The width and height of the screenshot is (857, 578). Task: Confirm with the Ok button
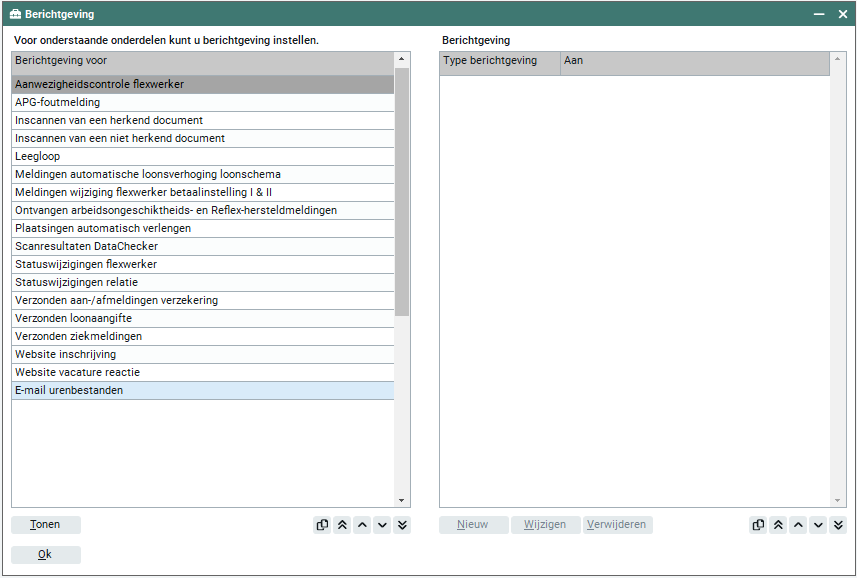pos(45,555)
